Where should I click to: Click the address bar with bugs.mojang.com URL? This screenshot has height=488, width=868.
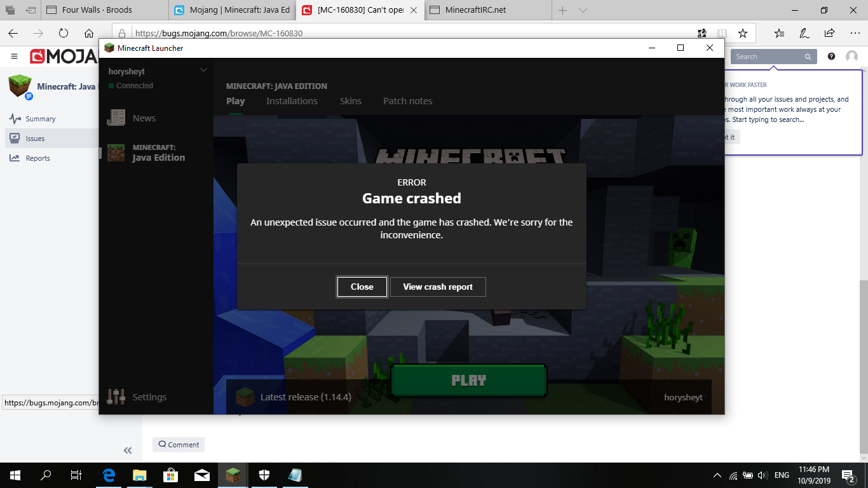407,33
